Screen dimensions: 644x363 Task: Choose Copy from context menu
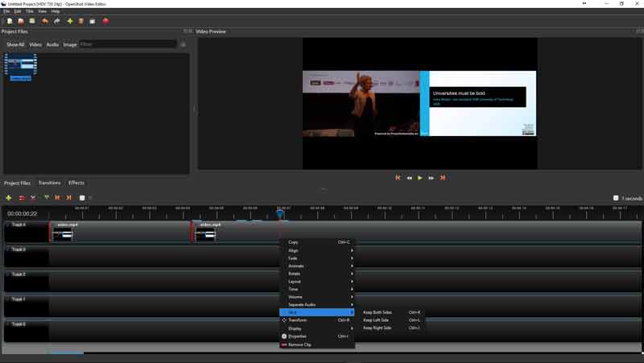click(317, 242)
